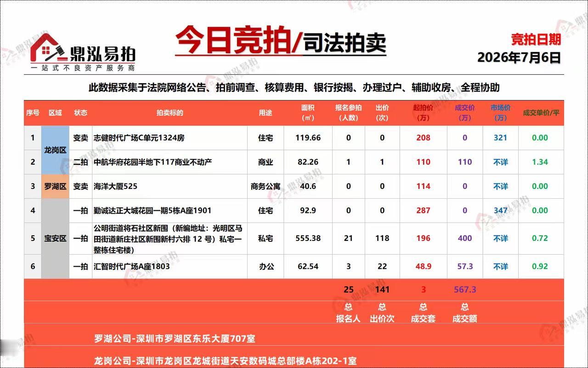Select the 办公 usage cell

[x=266, y=267]
